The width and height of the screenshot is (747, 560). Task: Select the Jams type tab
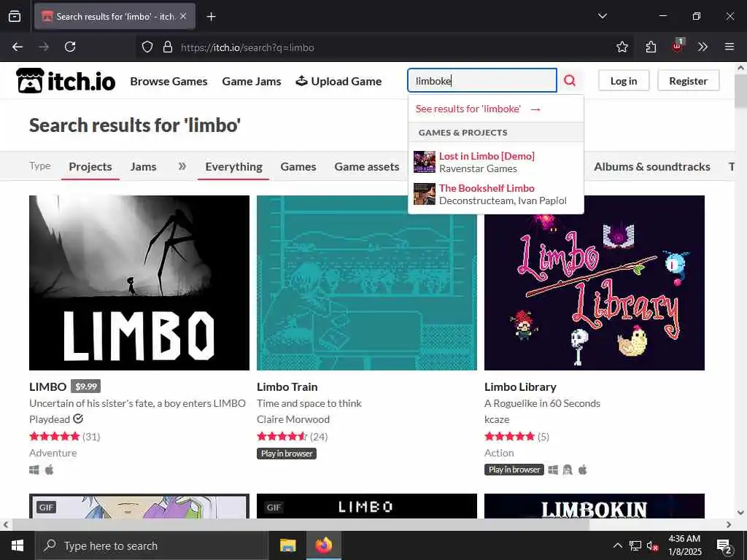144,167
